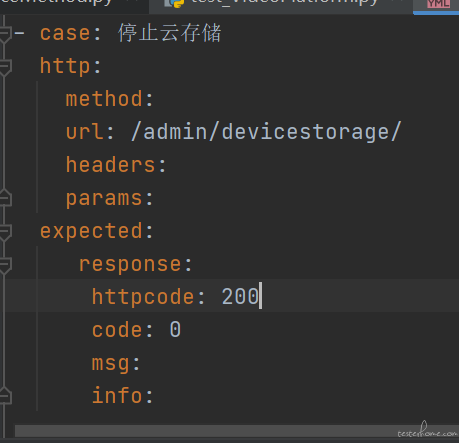The width and height of the screenshot is (459, 443).
Task: Click the case title 停止云存储
Action: (x=169, y=33)
